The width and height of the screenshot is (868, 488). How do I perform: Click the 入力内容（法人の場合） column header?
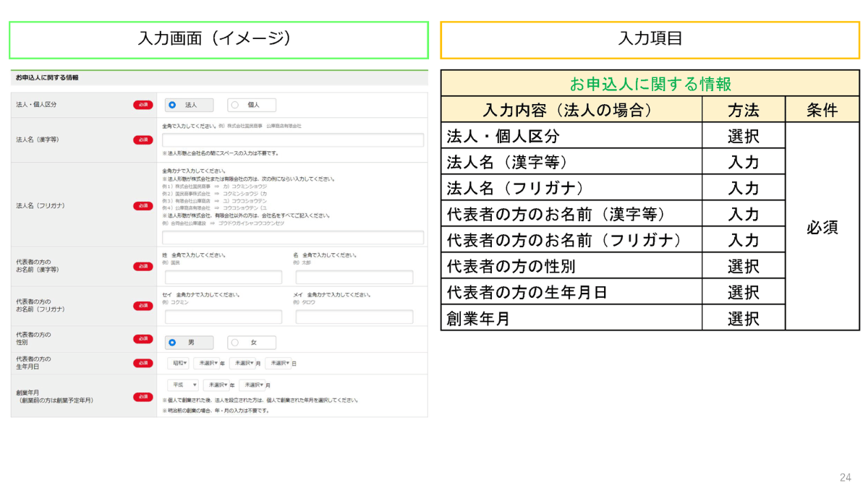571,110
